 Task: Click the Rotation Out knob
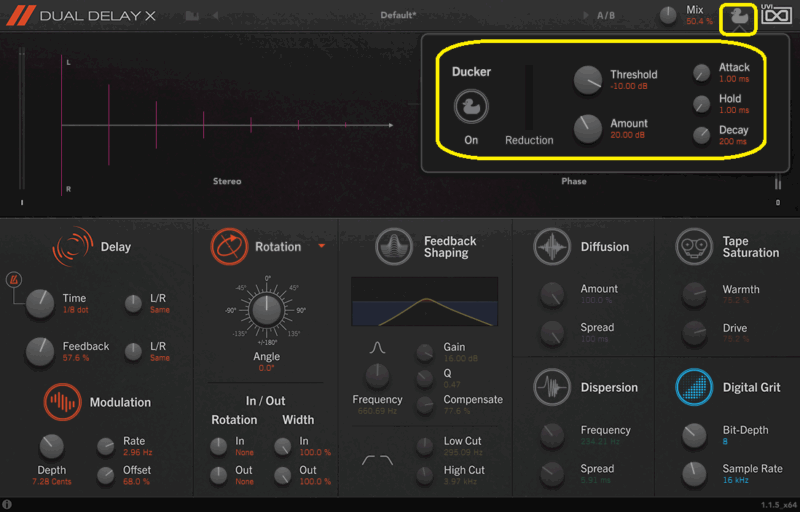(x=218, y=475)
